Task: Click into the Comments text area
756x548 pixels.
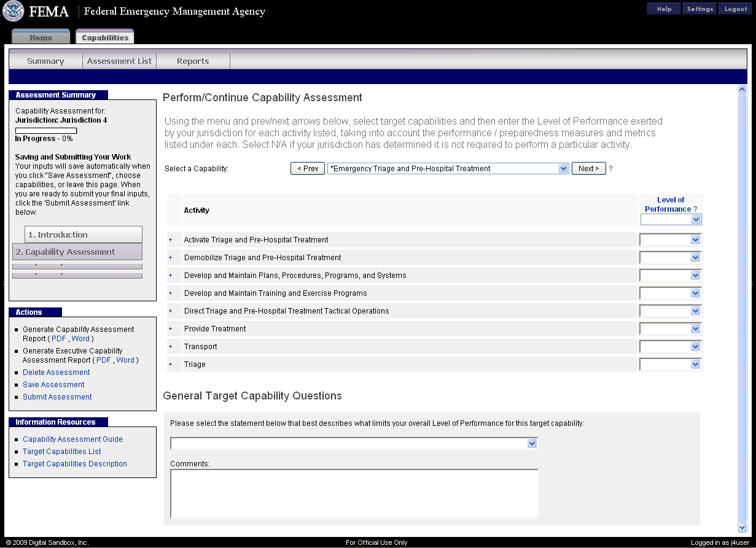Action: point(354,494)
